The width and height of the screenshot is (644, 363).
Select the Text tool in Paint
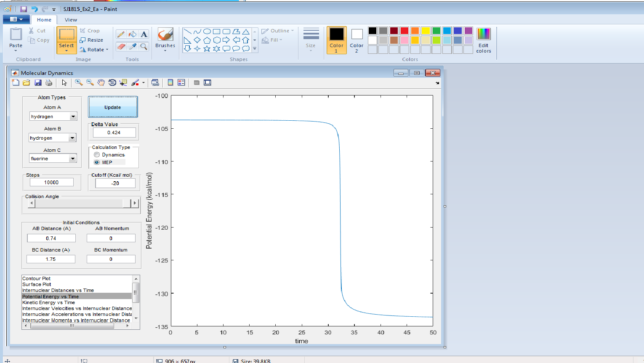144,34
